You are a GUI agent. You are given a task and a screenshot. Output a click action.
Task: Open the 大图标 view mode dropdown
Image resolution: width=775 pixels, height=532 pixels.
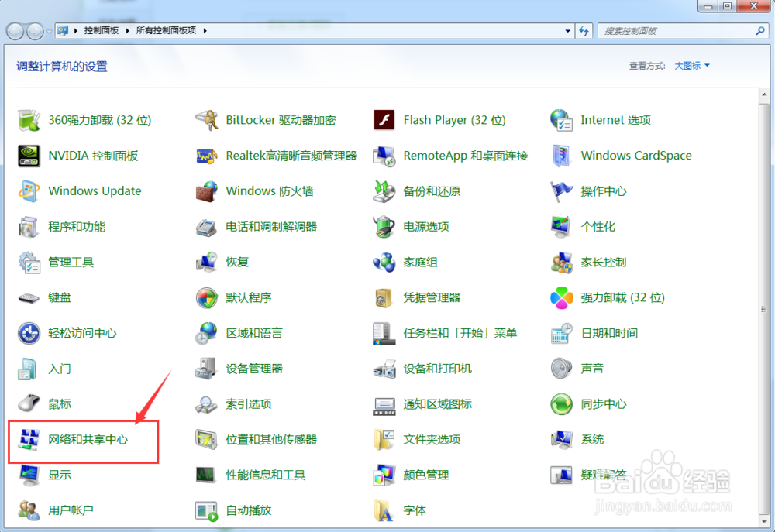[692, 66]
